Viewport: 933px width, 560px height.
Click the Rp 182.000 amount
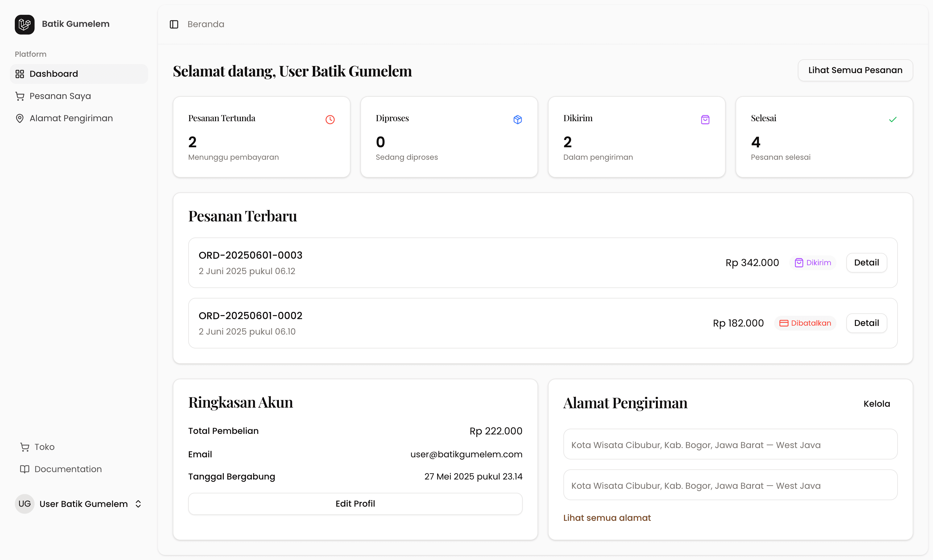(x=738, y=323)
